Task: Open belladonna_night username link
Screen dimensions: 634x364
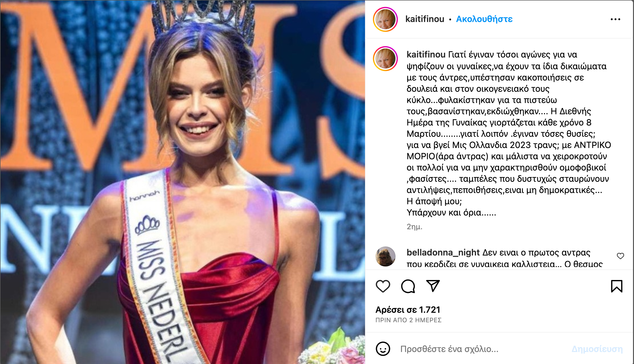Action: click(443, 252)
